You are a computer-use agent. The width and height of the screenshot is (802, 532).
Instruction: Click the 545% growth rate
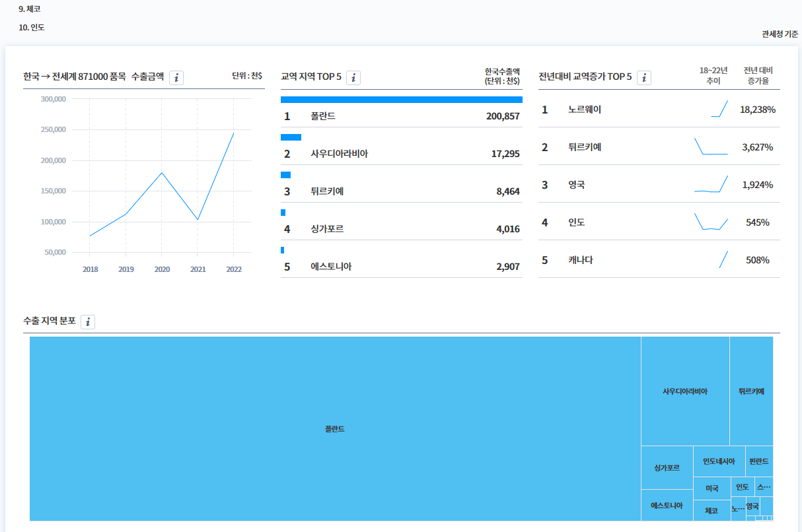[x=758, y=222]
